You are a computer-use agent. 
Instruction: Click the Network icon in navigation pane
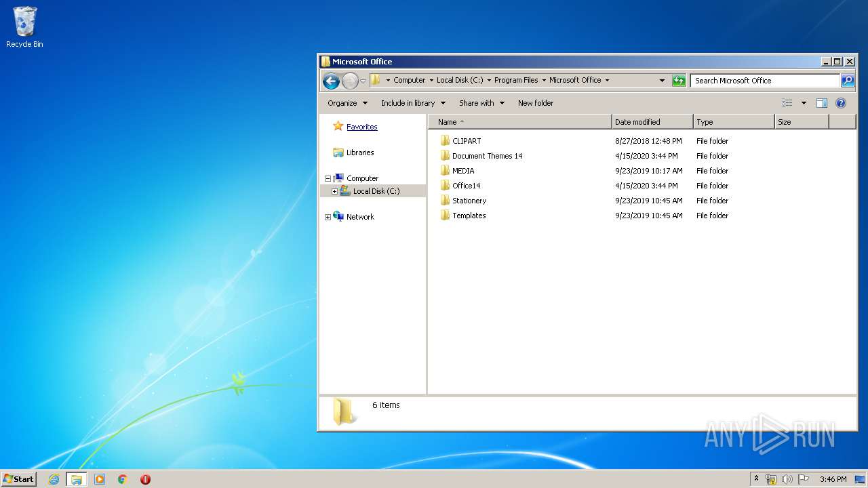338,216
